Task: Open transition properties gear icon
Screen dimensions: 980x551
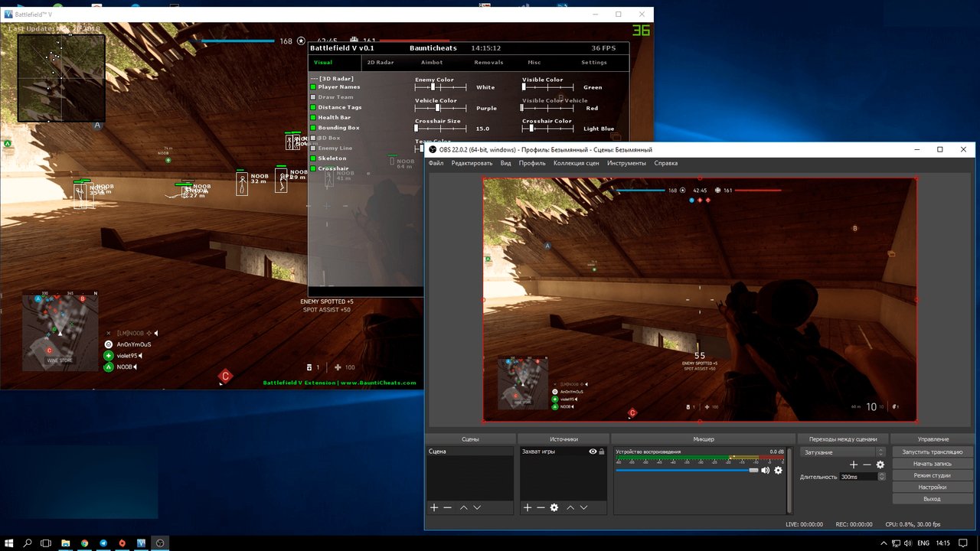Action: [x=880, y=465]
